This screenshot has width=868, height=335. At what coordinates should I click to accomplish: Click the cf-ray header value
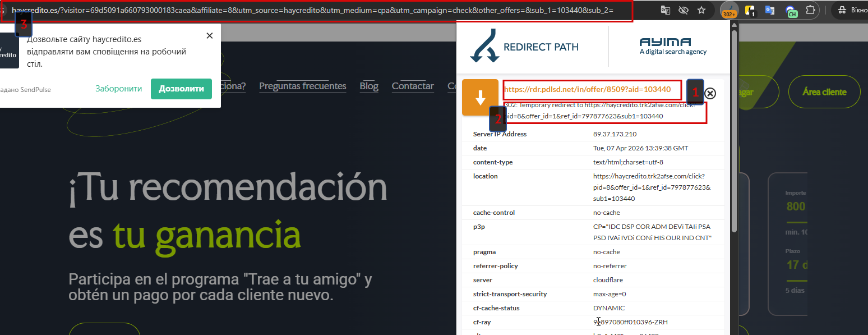pos(630,322)
